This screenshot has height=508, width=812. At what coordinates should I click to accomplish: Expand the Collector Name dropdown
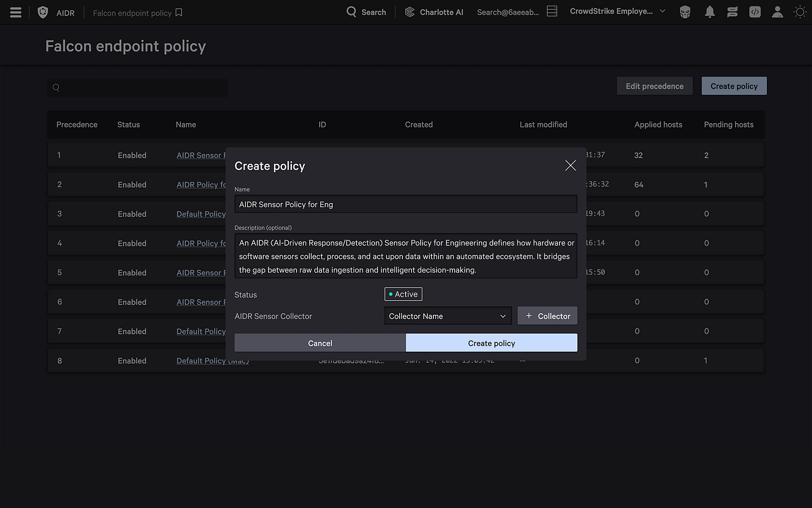[448, 316]
